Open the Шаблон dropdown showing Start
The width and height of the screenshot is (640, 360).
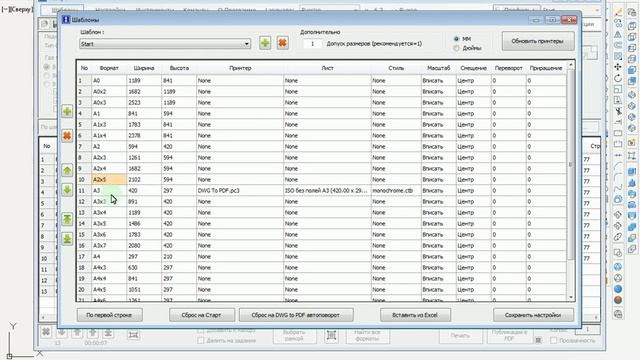tap(165, 44)
